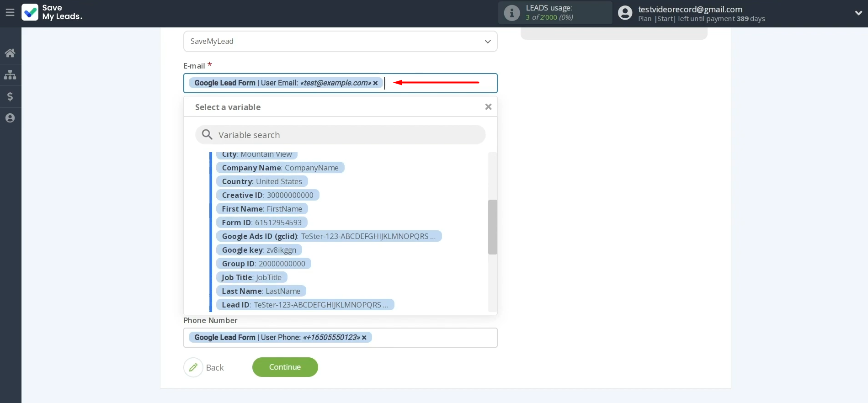This screenshot has width=868, height=403.
Task: Remove User Email variable tag
Action: (x=375, y=83)
